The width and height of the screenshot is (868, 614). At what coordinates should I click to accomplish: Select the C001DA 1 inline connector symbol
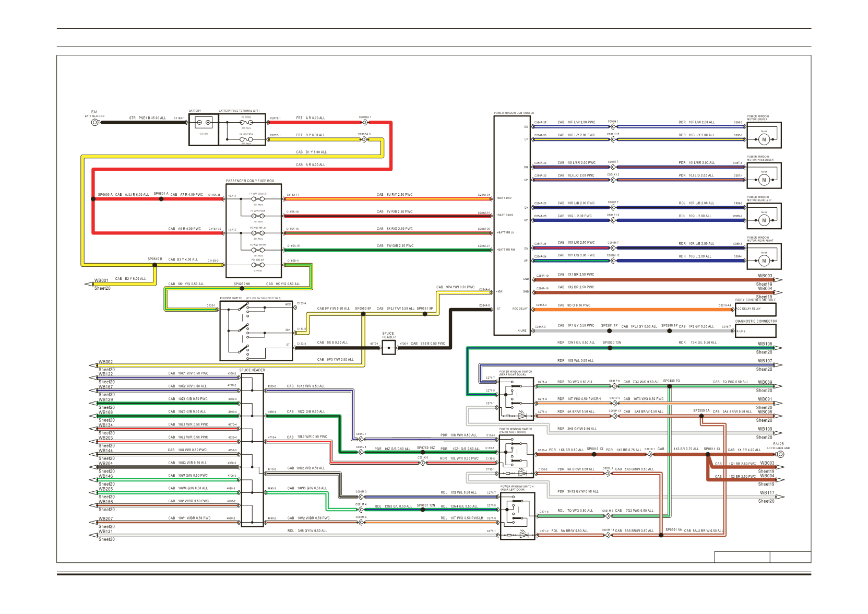tap(365, 123)
